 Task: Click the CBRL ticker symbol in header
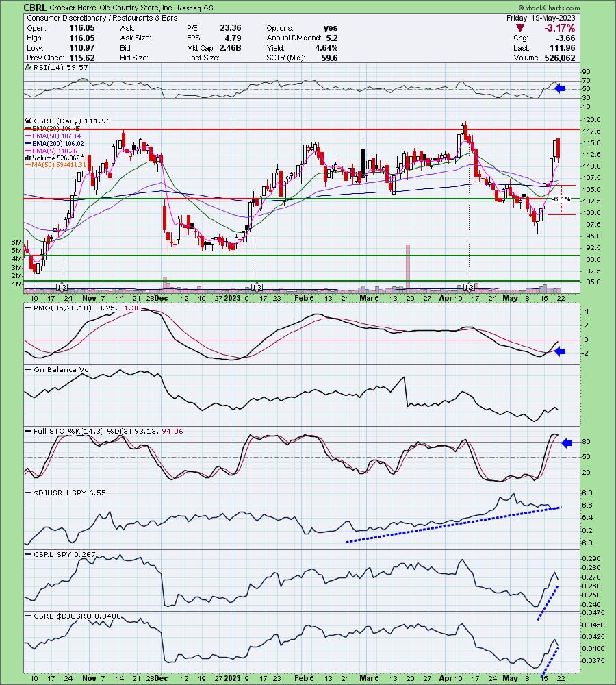coord(36,8)
